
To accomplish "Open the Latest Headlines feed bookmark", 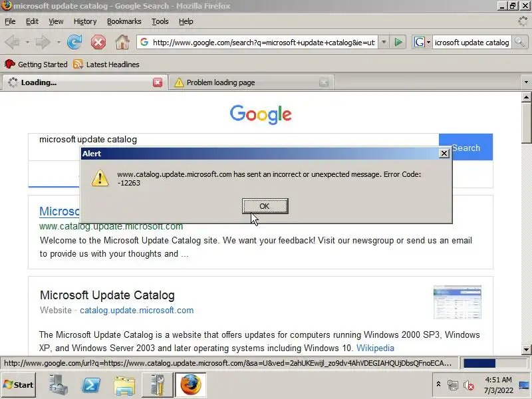I will [106, 64].
